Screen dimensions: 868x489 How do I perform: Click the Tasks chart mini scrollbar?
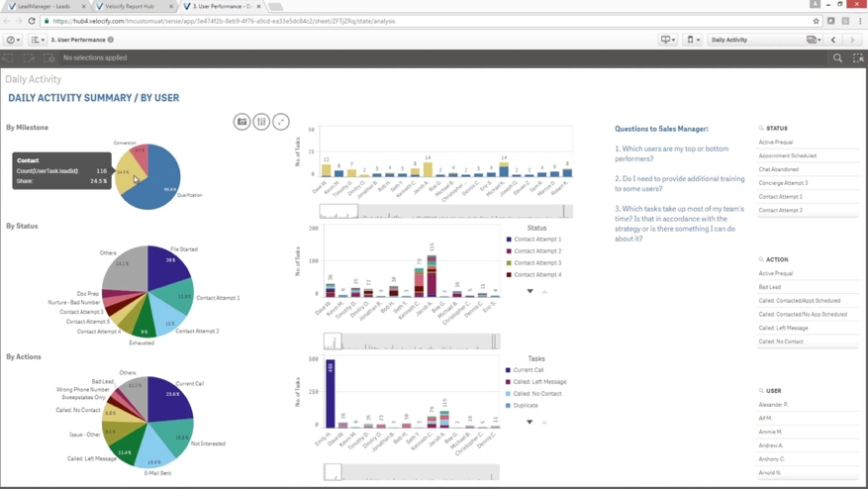(412, 472)
